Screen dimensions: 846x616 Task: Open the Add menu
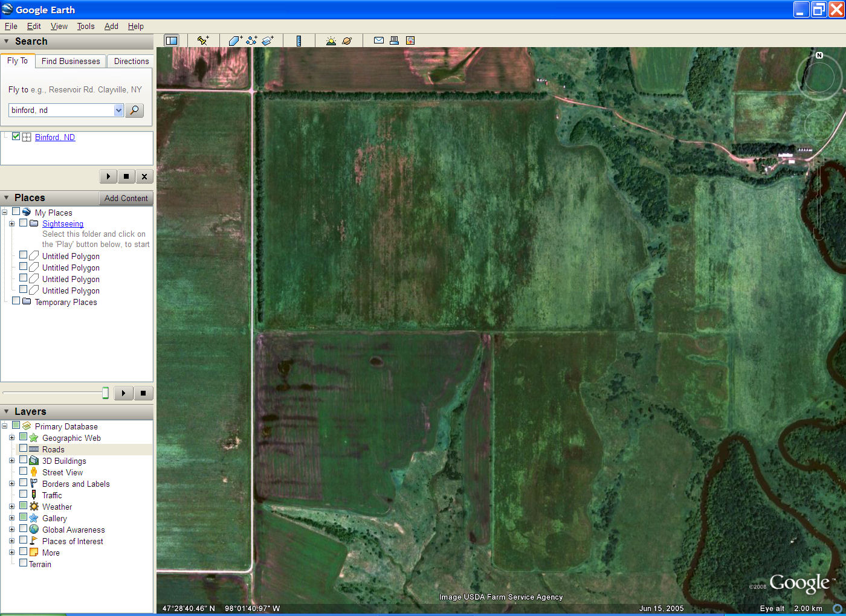pos(111,26)
